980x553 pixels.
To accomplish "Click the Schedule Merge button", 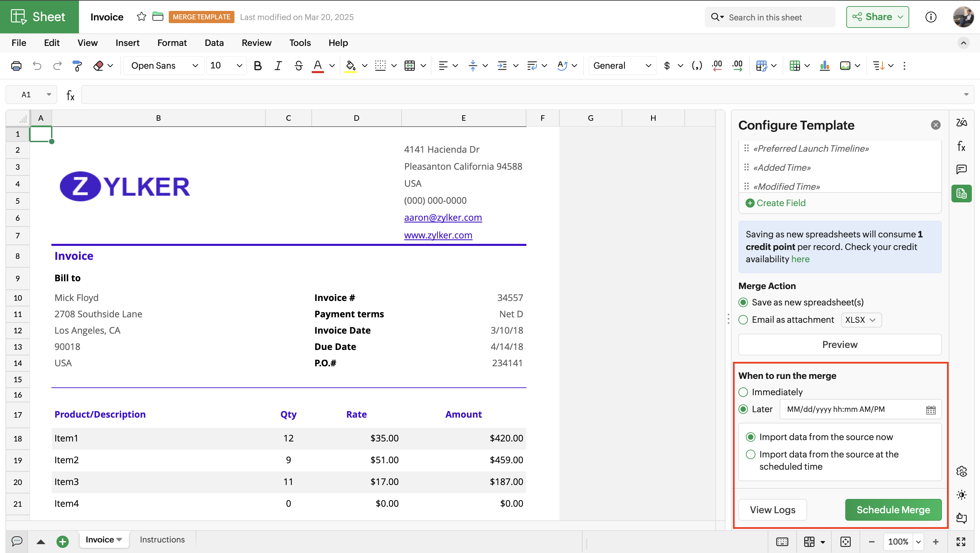I will [893, 509].
